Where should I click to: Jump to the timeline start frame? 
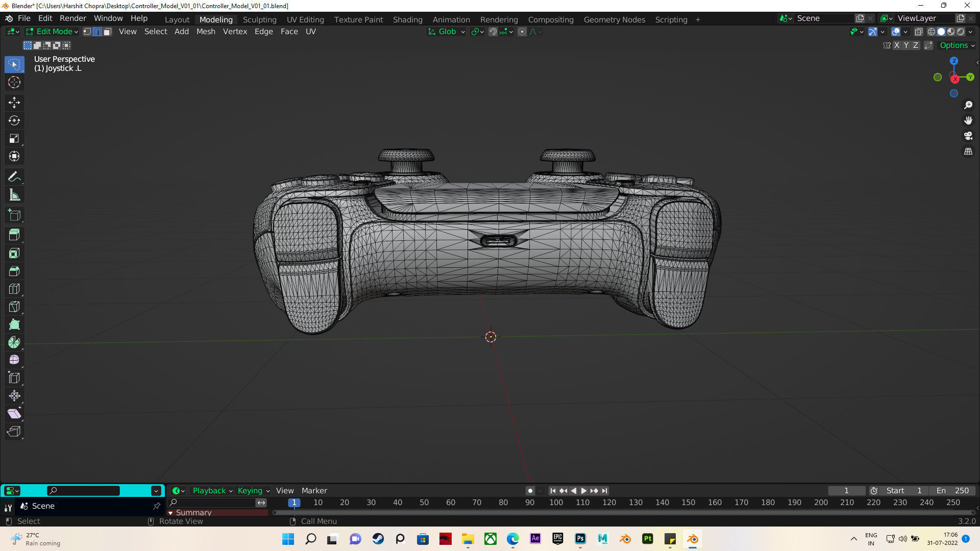553,491
